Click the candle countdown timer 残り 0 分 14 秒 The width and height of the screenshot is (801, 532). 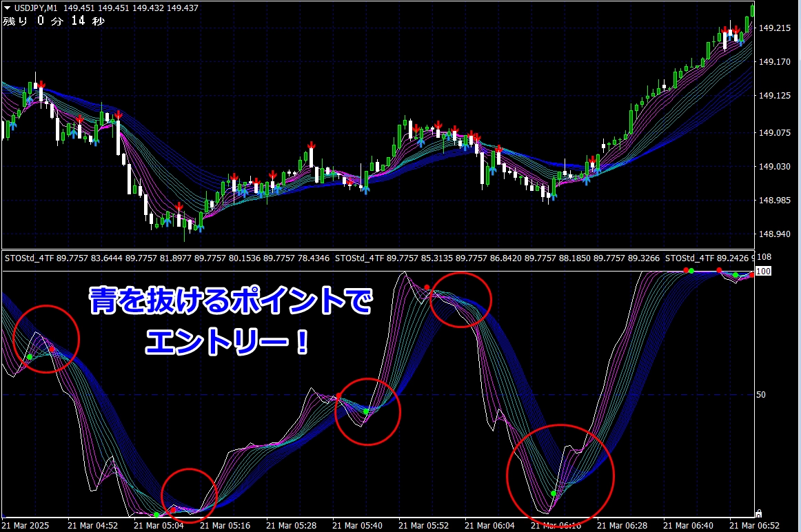point(54,21)
